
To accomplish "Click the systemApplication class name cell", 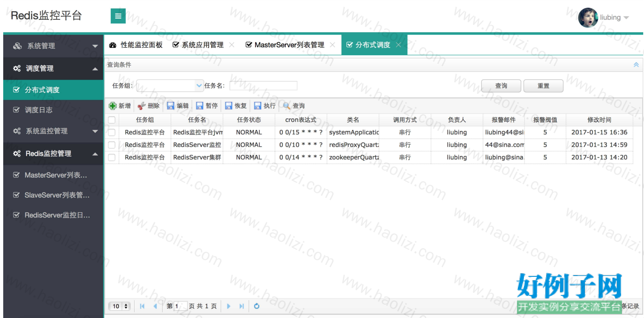I will point(353,132).
